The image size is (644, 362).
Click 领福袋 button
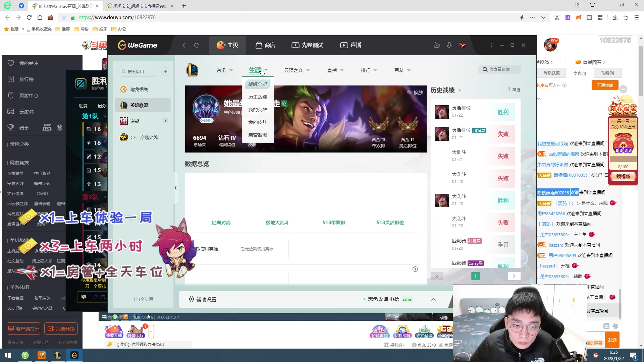pyautogui.click(x=623, y=176)
